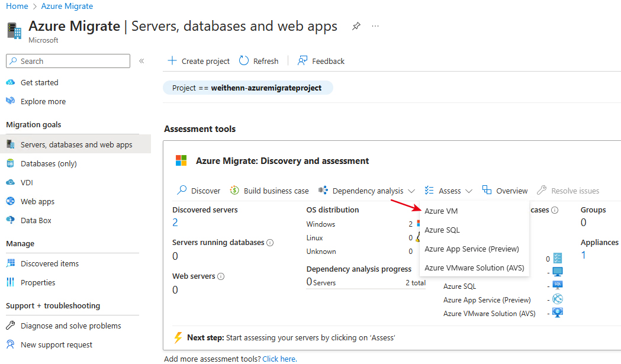The image size is (621, 364).
Task: Go to Home breadcrumb
Action: pos(17,7)
